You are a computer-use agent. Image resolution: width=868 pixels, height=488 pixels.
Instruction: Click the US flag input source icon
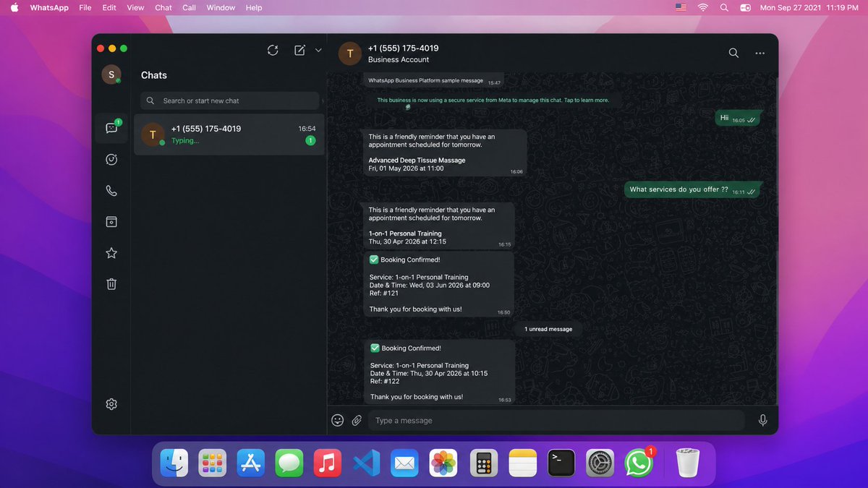pos(681,7)
